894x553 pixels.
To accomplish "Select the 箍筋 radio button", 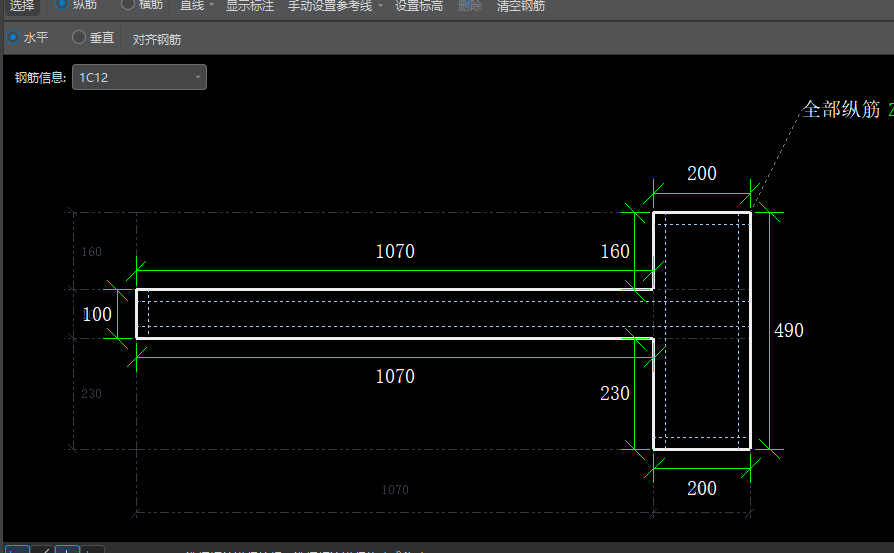I will (129, 5).
